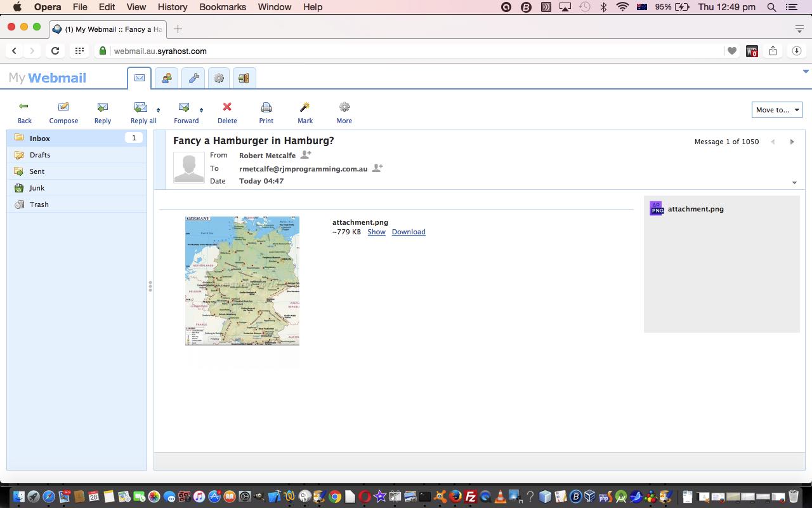Click the browser Back button
Screen dimensions: 812x508
click(14, 51)
